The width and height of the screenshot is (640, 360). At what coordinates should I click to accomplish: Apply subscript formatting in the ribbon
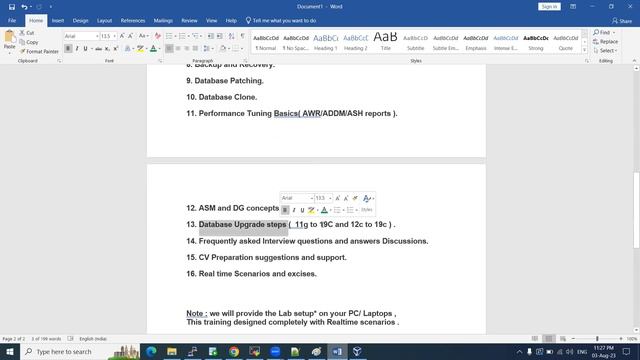[107, 49]
